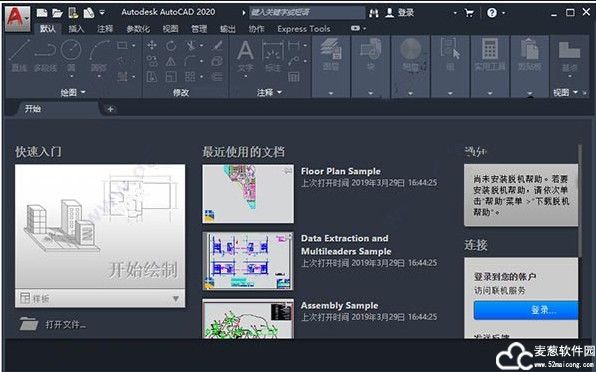Click 登录 sign in on title bar

400,13
